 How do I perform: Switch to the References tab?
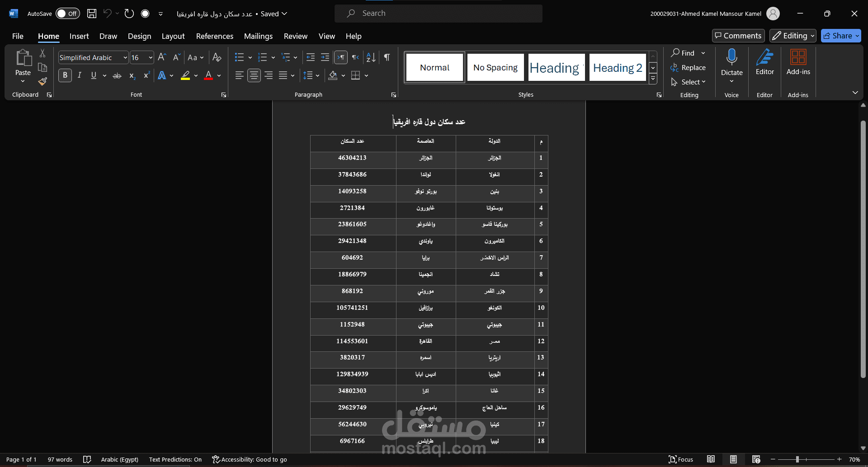(x=215, y=36)
